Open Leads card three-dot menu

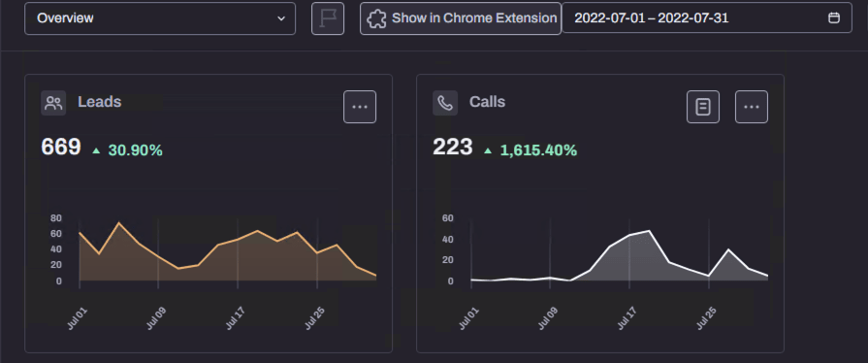pyautogui.click(x=360, y=107)
